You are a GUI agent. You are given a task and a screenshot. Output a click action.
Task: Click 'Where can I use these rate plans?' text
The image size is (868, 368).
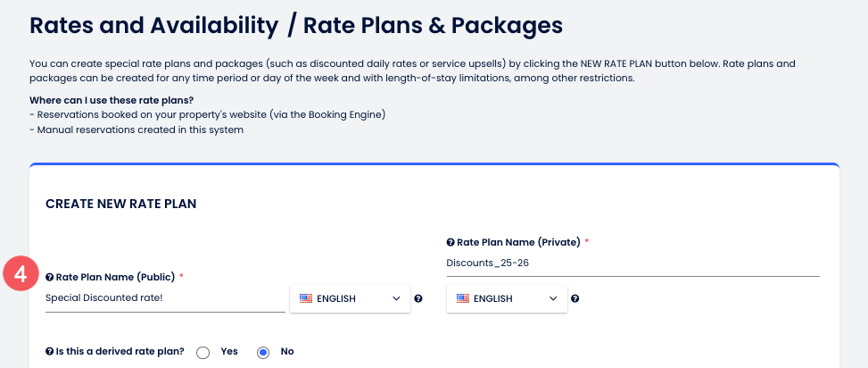[x=112, y=99]
